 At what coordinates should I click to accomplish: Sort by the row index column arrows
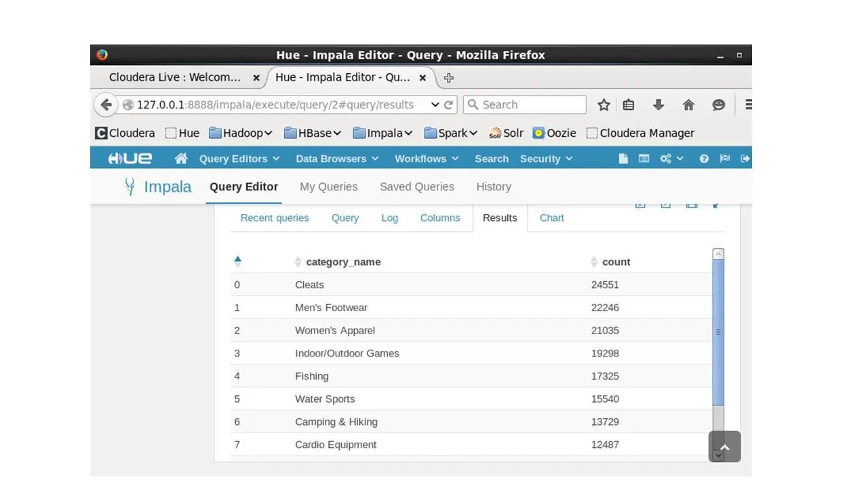pyautogui.click(x=237, y=261)
